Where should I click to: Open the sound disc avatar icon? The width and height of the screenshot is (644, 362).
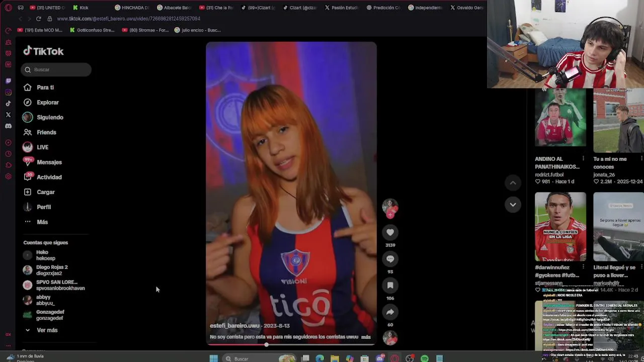tap(390, 338)
